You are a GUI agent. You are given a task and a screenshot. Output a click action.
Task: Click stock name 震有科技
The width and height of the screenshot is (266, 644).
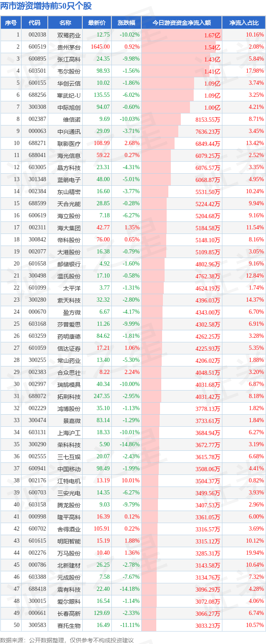69,589
